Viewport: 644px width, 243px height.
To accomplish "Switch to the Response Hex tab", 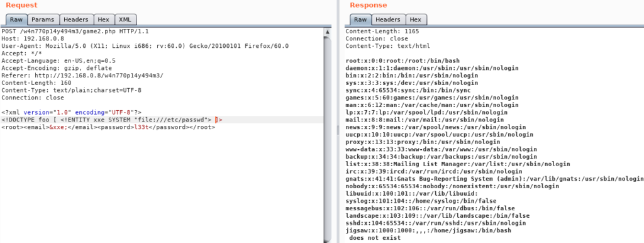I will point(416,20).
